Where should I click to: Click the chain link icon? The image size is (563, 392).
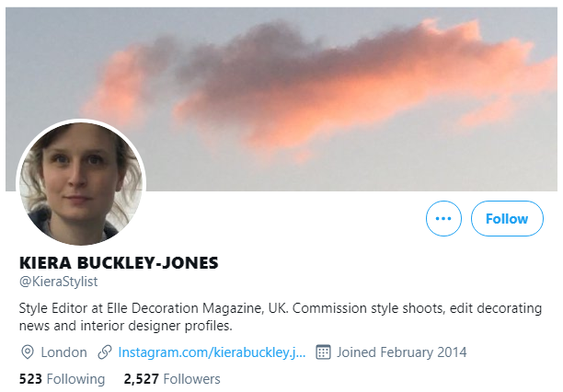(105, 352)
